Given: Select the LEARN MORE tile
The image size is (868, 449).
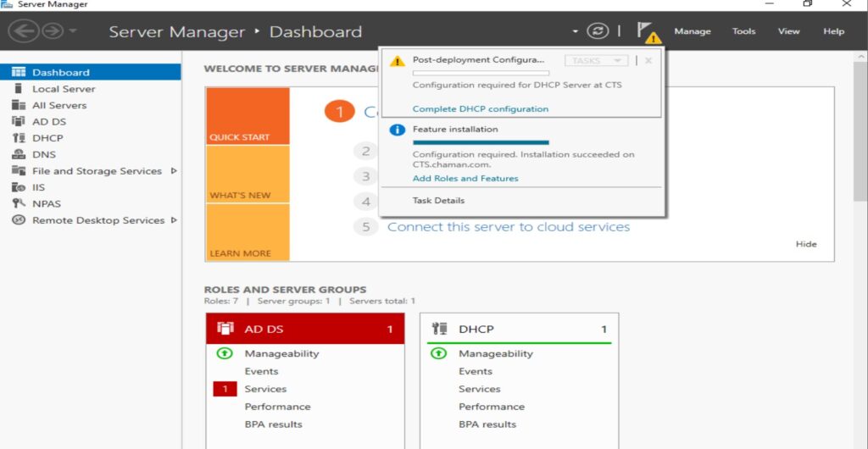Looking at the screenshot, I should [248, 232].
